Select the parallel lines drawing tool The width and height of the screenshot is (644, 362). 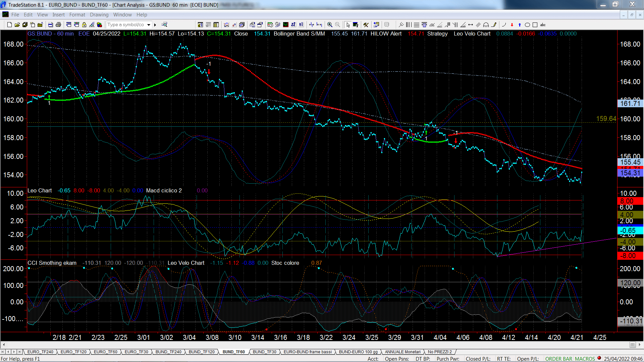tap(478, 25)
